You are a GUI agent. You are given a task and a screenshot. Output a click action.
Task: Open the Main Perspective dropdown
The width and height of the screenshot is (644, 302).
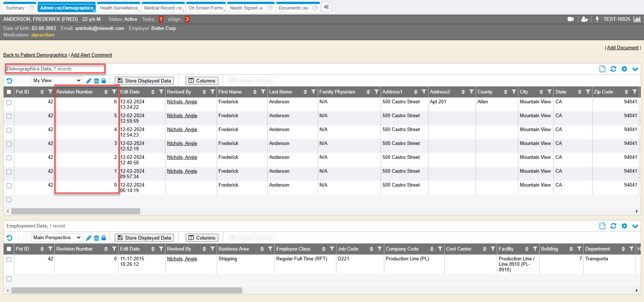tap(57, 238)
